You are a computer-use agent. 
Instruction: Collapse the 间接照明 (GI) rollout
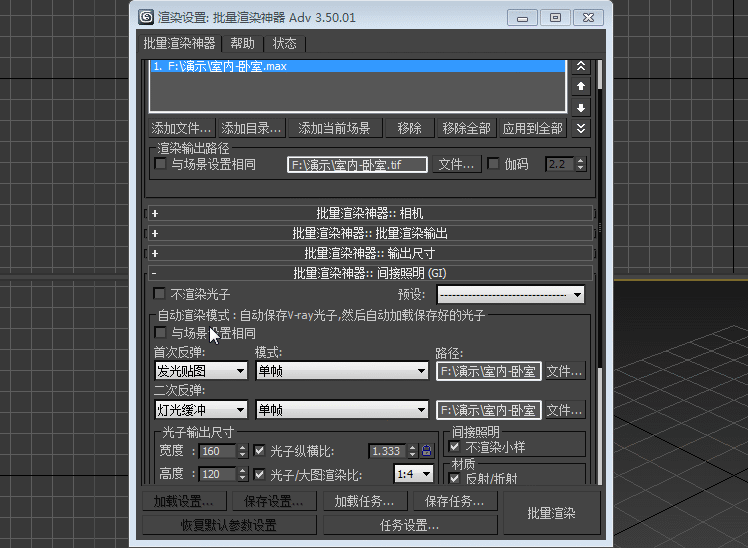tap(370, 273)
